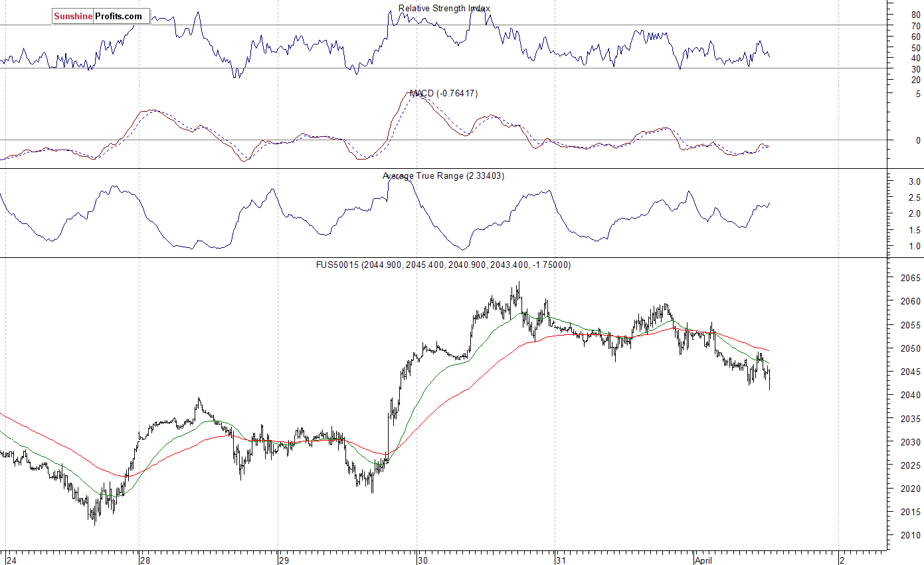Pick the 2010 price axis label
The image size is (924, 565).
(x=911, y=535)
